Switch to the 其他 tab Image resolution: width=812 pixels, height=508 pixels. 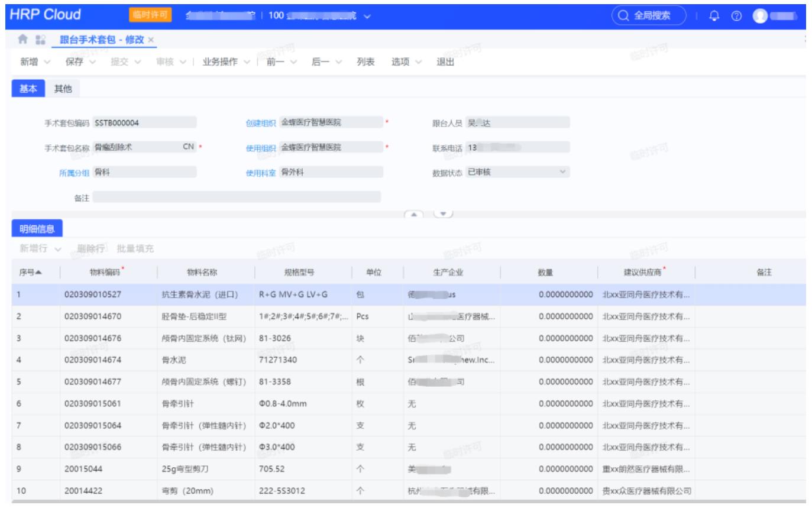click(x=63, y=88)
